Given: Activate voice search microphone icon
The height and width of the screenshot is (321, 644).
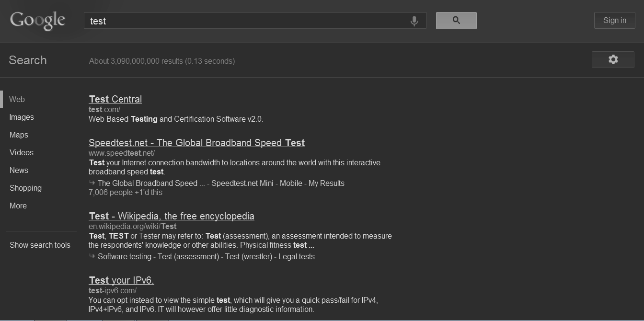Looking at the screenshot, I should coord(414,21).
